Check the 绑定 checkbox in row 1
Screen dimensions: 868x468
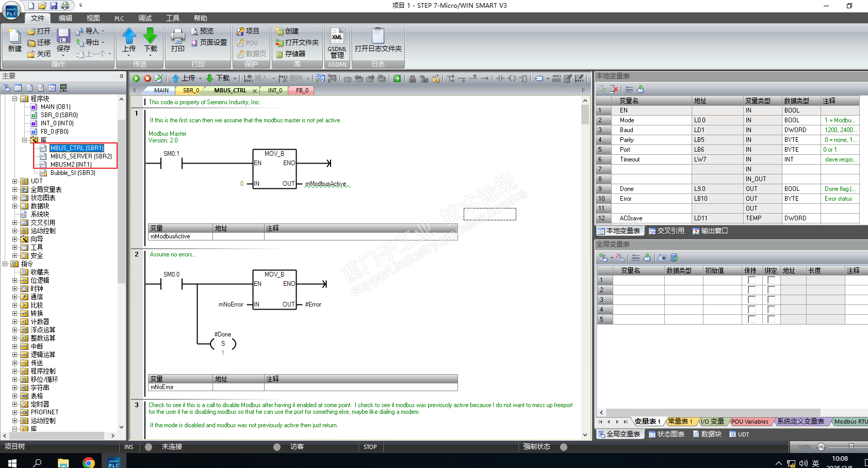click(x=771, y=280)
